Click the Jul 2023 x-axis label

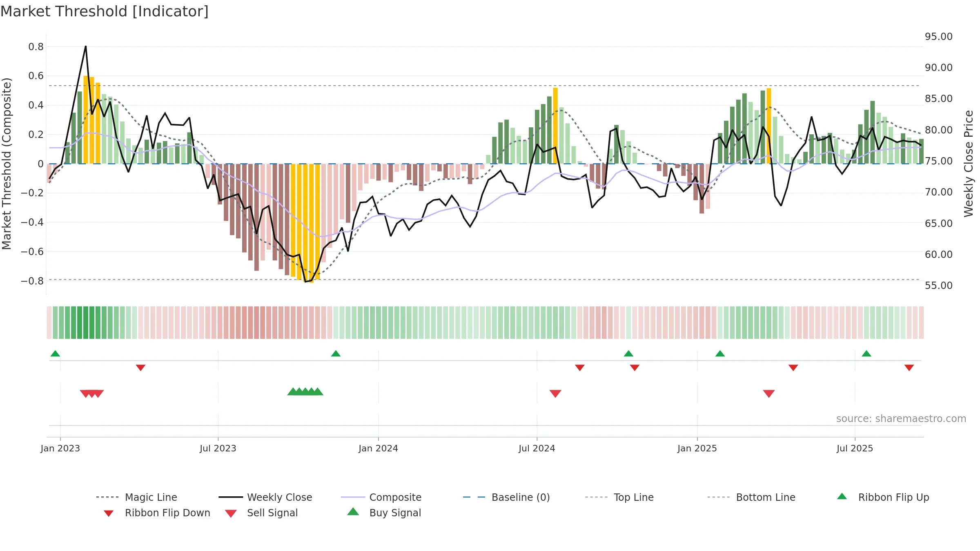(218, 448)
